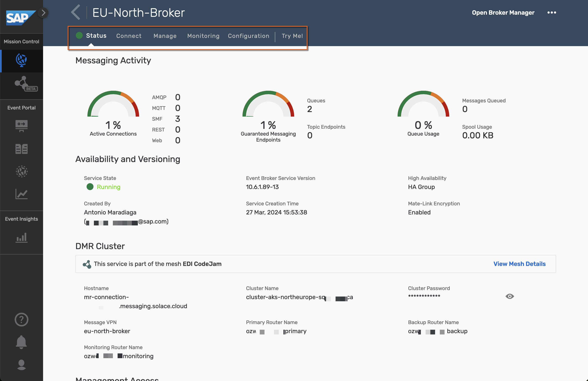This screenshot has width=588, height=381.
Task: Click the Messages Queued value 0
Action: point(465,109)
